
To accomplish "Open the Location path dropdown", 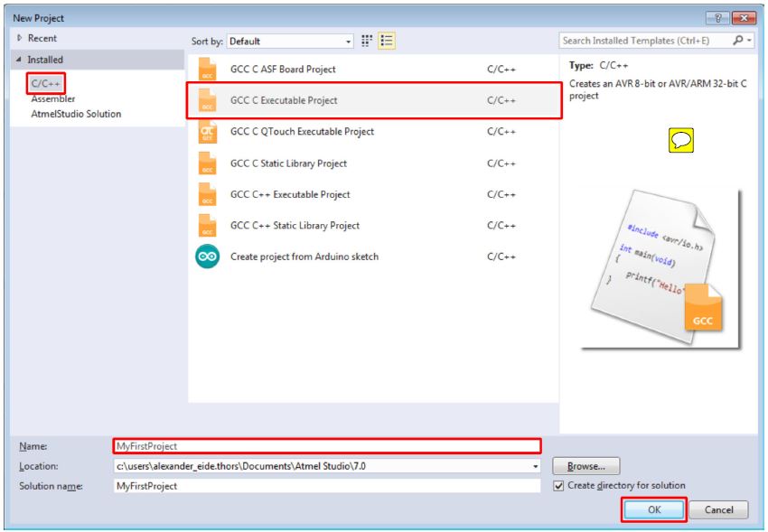I will (537, 466).
